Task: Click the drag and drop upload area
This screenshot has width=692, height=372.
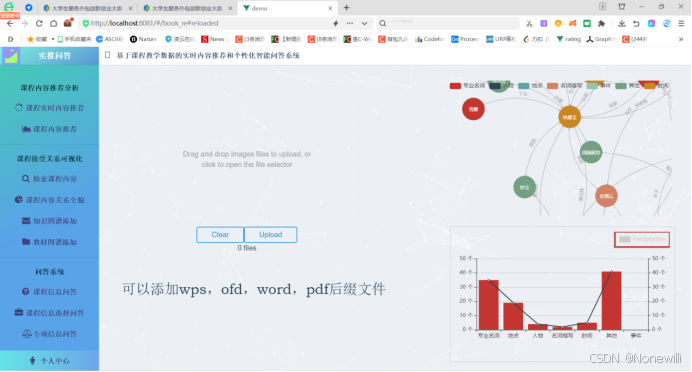Action: (247, 159)
